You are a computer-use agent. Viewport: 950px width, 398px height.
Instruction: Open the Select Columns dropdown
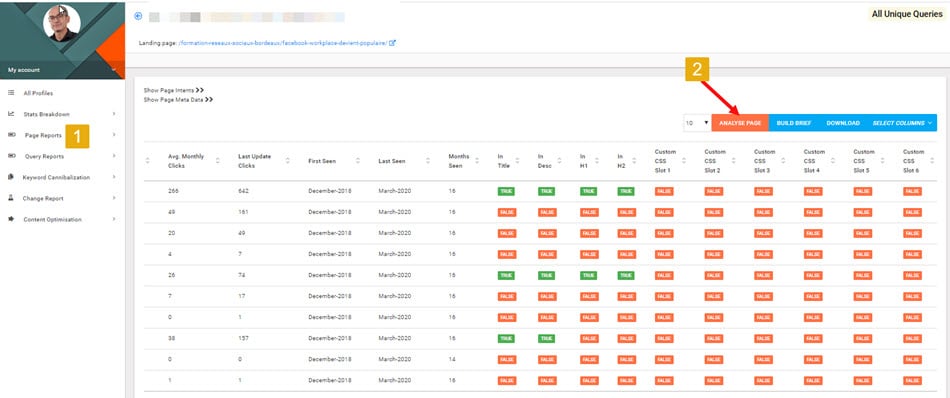(x=902, y=123)
